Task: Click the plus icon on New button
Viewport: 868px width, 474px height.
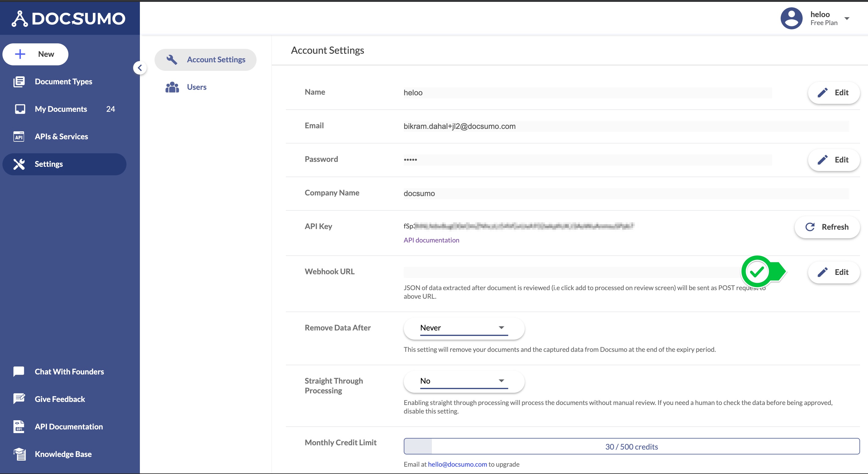Action: tap(20, 54)
